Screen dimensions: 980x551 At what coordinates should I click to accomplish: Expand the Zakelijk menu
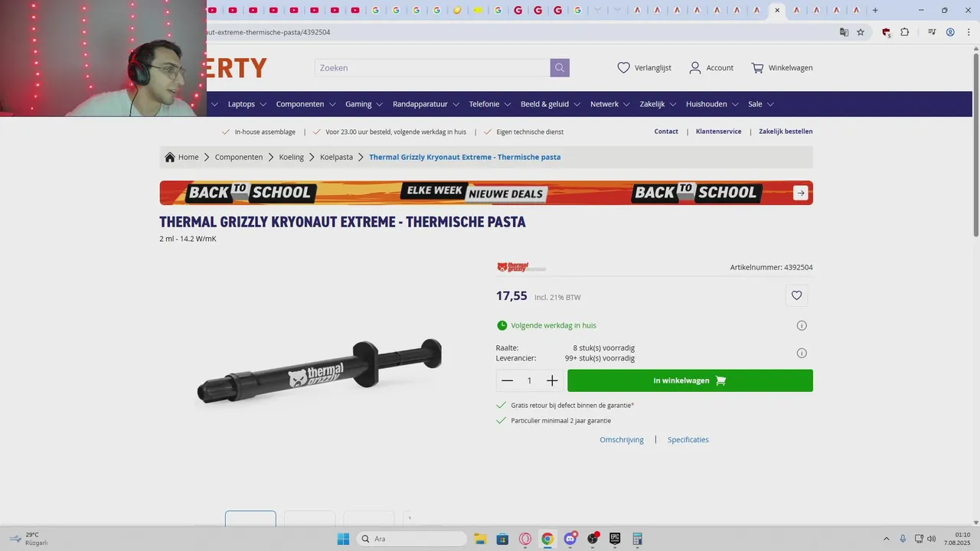pos(658,104)
